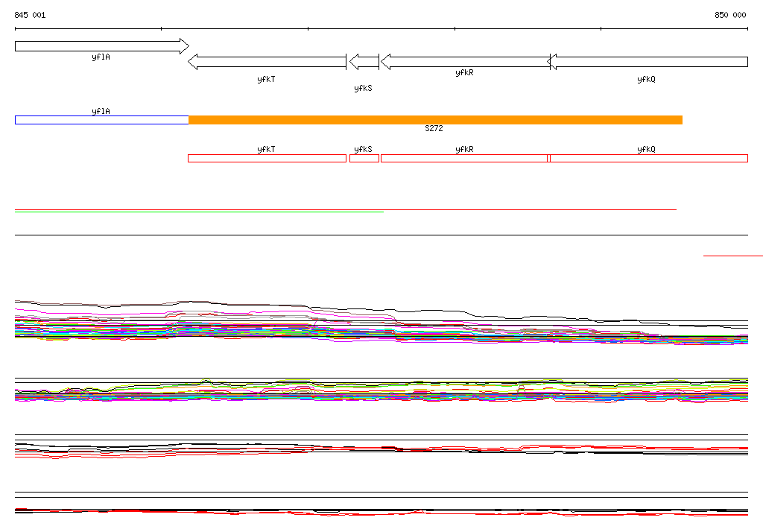763x532 pixels.
Task: Click the bright green horizontal line
Action: click(x=199, y=212)
